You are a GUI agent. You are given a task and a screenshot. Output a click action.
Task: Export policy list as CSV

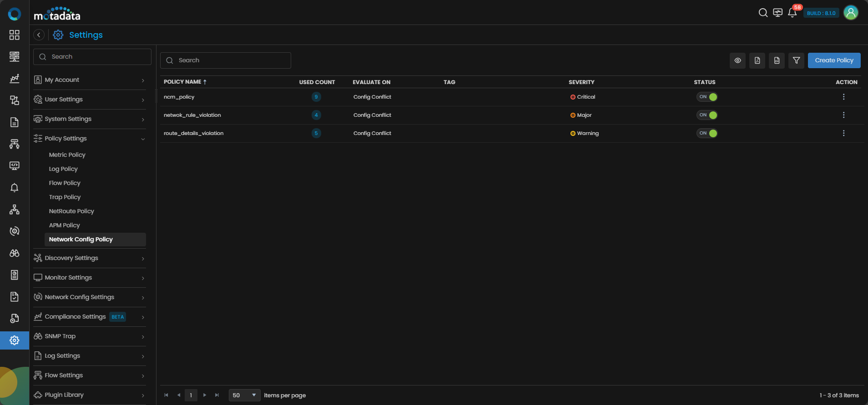click(x=777, y=60)
